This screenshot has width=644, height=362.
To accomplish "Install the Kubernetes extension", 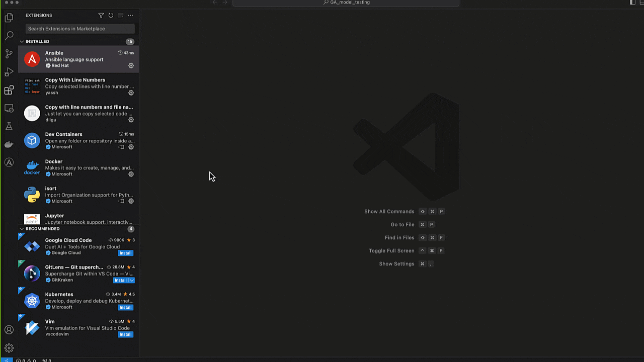I will [125, 307].
